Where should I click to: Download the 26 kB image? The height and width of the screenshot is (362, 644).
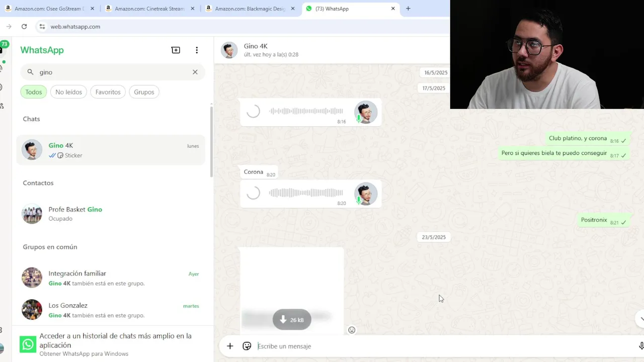[x=292, y=320]
